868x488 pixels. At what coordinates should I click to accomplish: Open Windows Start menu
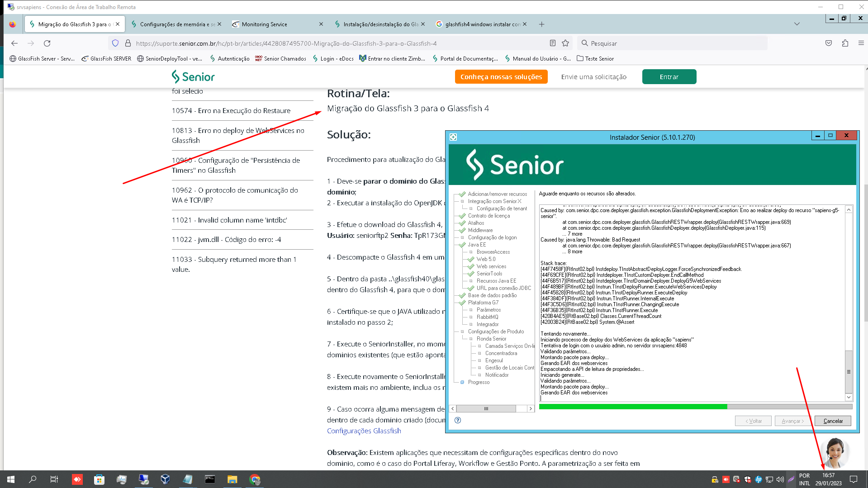(x=11, y=479)
